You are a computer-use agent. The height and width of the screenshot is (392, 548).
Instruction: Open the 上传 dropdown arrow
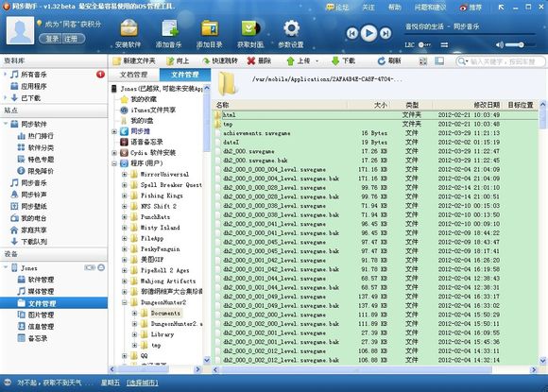[317, 61]
